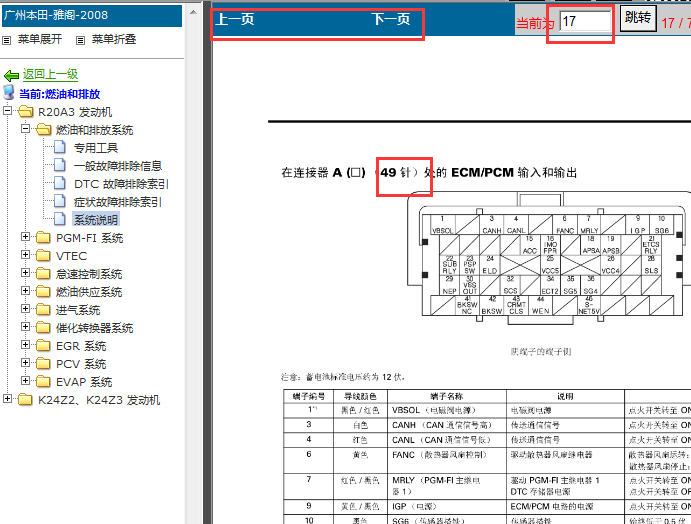Expand the PGM-FI 系统 folder
The image size is (691, 524).
click(26, 237)
